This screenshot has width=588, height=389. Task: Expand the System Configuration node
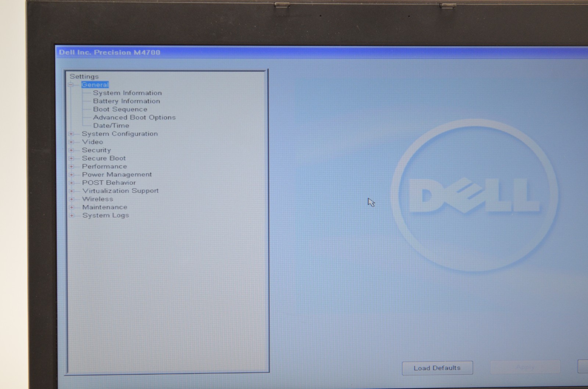pos(71,134)
